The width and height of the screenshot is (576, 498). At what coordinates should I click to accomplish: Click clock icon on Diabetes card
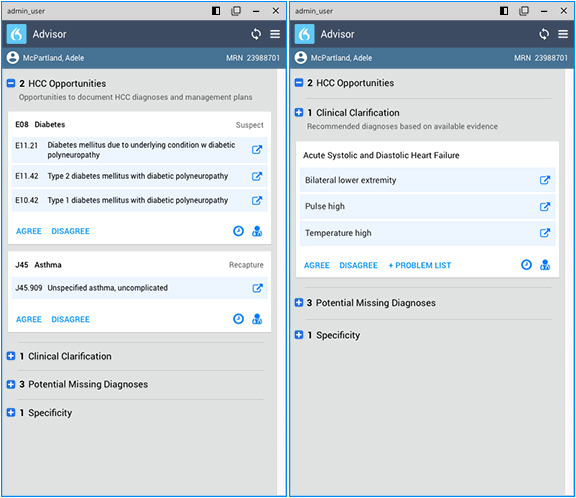click(x=238, y=231)
